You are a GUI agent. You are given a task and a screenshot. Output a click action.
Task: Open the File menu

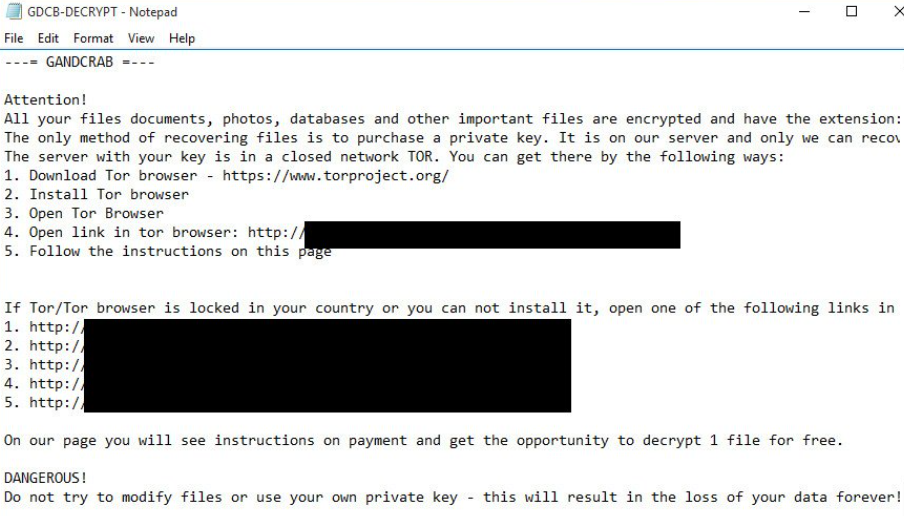click(x=15, y=39)
